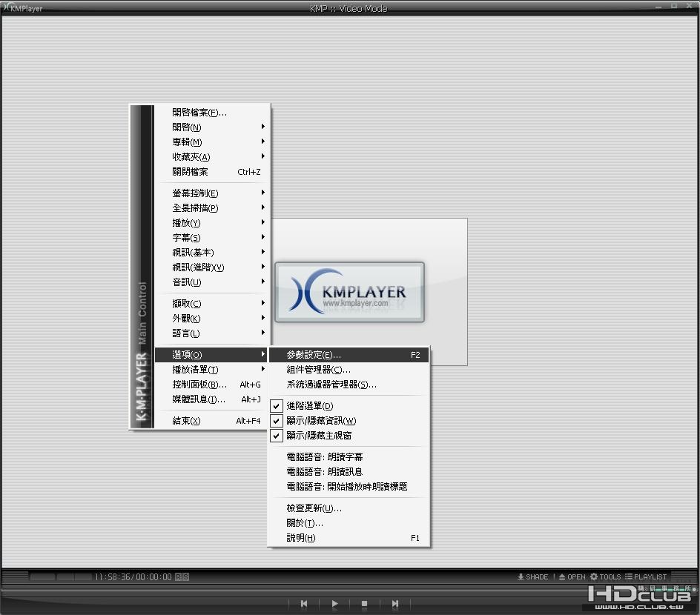700x615 pixels.
Task: Select 關閉檔案 Ctrl+Z entry
Action: pyautogui.click(x=212, y=172)
